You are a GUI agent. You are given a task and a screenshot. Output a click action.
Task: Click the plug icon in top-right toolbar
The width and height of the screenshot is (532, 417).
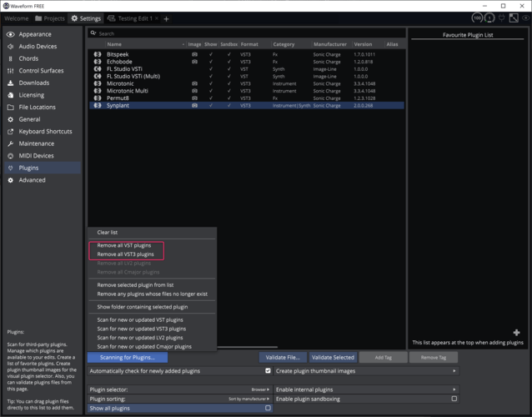tap(501, 18)
